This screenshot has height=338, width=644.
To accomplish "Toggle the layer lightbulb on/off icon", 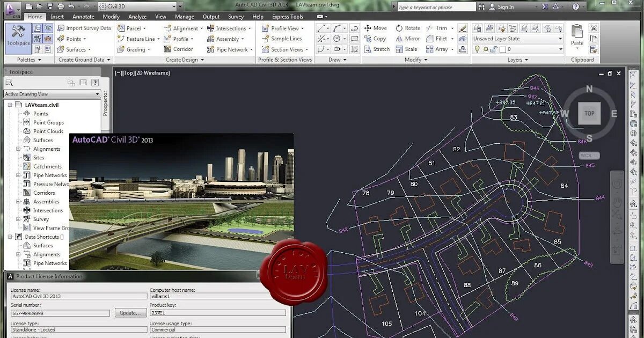I will (477, 49).
